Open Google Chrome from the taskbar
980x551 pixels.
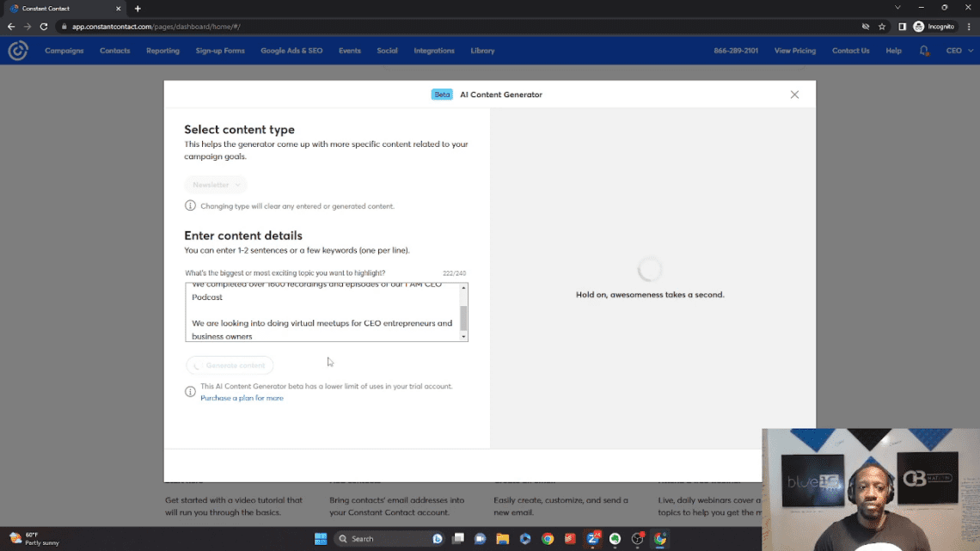click(548, 538)
